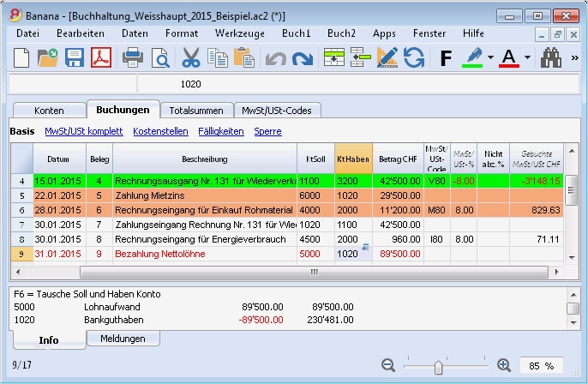Click the add row icon with the green bar
Image resolution: width=588 pixels, height=384 pixels.
360,57
